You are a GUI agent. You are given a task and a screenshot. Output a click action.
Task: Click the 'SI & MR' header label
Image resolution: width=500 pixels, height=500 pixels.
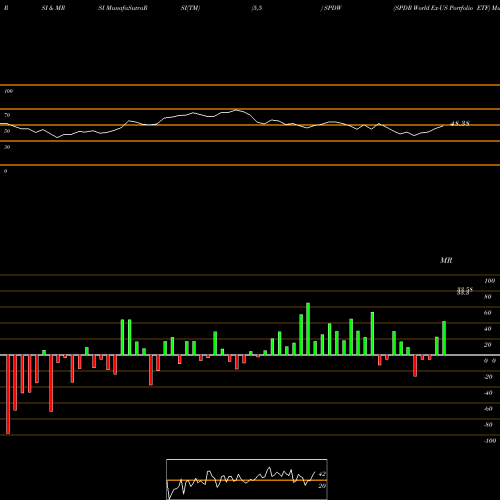point(53,8)
